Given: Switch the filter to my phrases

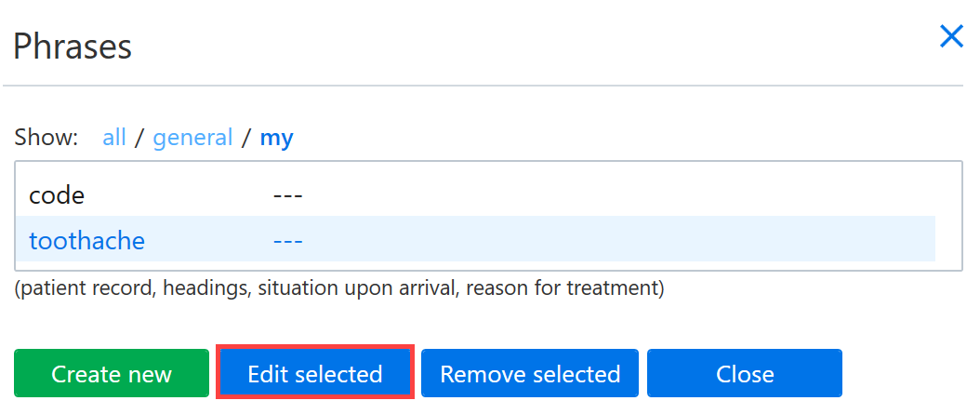Looking at the screenshot, I should 276,138.
